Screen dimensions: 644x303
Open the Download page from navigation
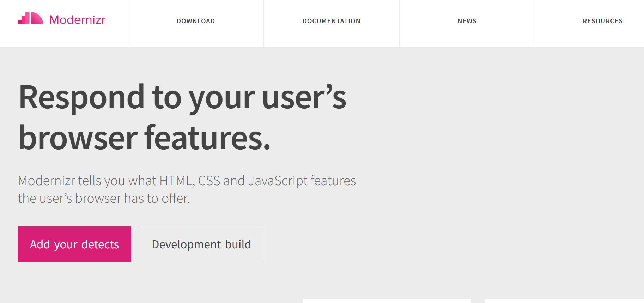pos(196,21)
